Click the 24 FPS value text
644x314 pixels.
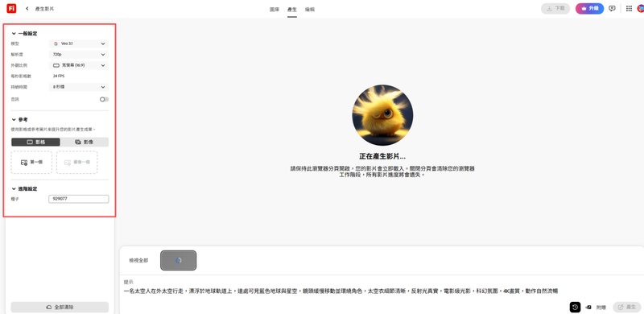[59, 76]
